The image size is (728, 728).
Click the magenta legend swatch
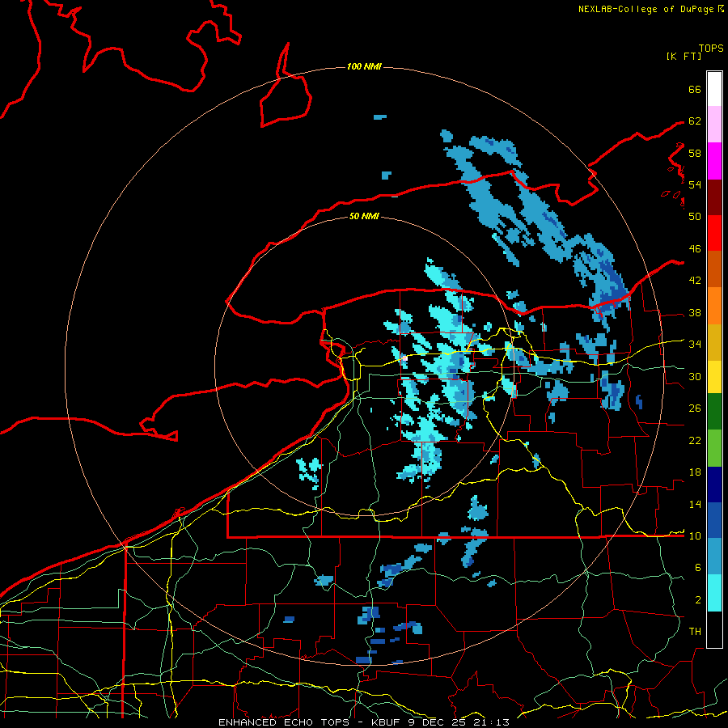pyautogui.click(x=714, y=161)
